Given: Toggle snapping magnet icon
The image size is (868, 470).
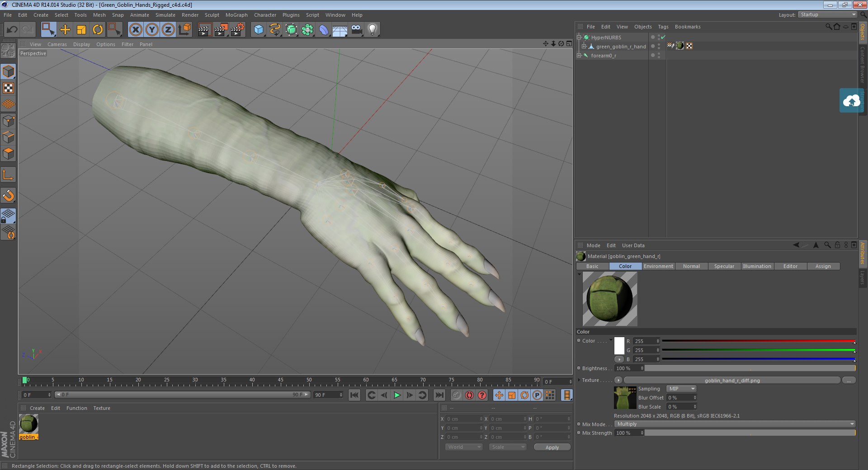Looking at the screenshot, I should pos(8,195).
